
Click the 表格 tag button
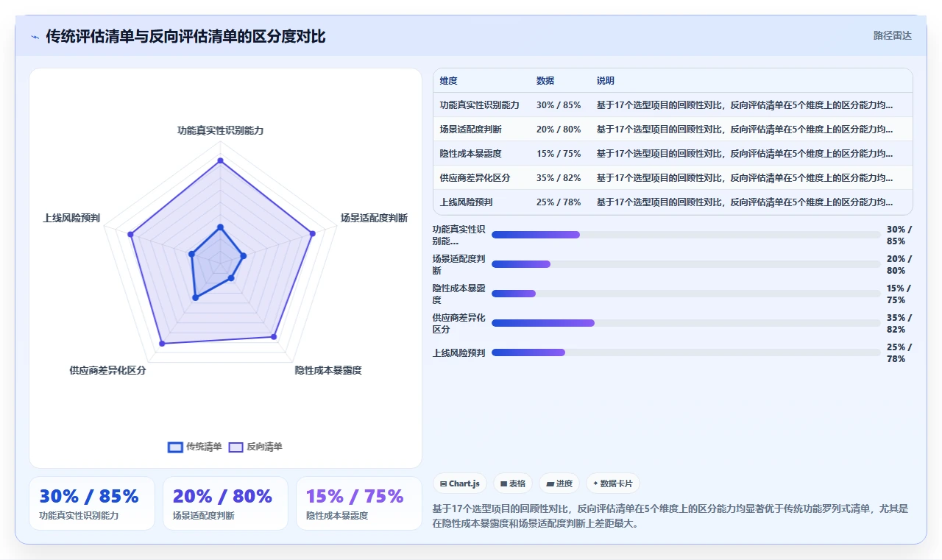tap(513, 483)
